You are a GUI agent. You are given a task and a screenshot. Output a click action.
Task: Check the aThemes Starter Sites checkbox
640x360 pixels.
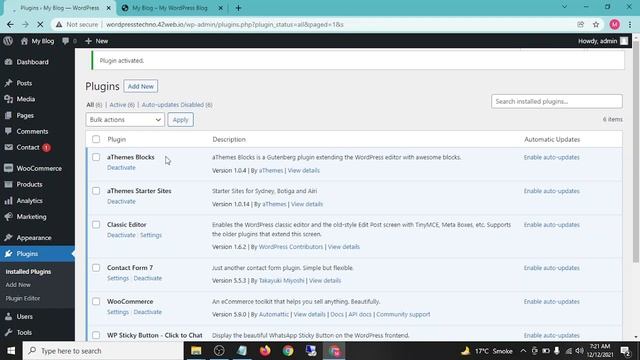pos(96,191)
